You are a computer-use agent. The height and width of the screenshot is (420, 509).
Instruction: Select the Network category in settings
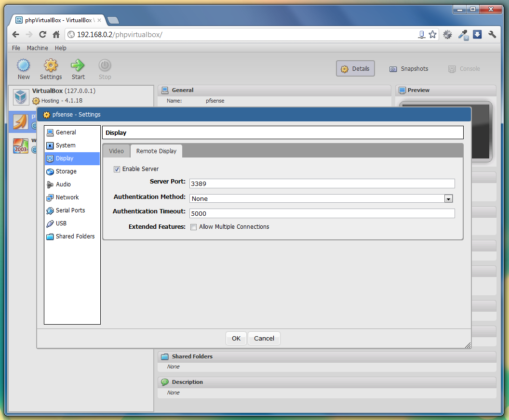click(x=72, y=197)
